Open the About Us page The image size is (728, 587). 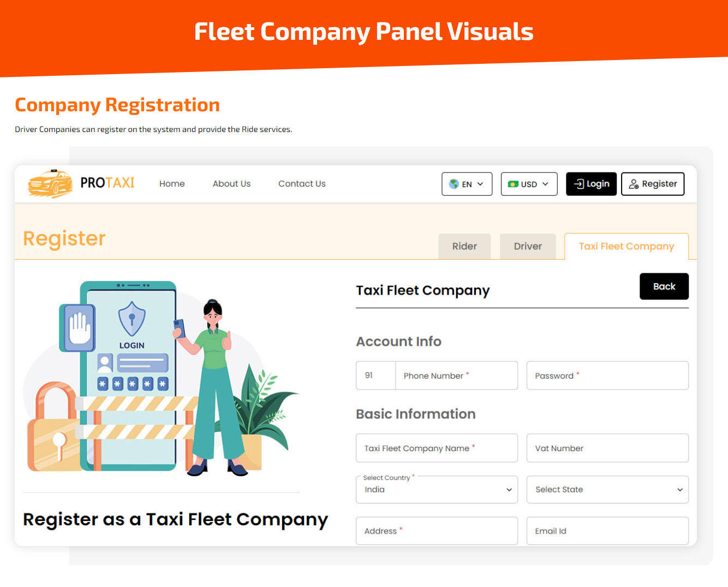click(x=231, y=183)
